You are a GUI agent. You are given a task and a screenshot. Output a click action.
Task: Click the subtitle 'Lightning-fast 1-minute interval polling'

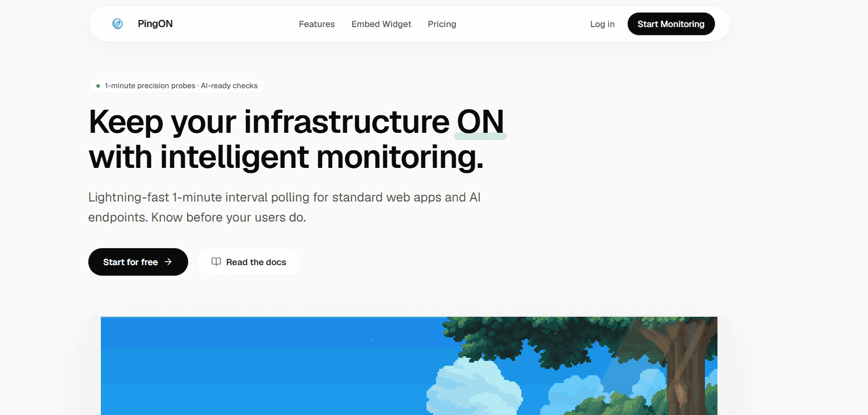[199, 197]
